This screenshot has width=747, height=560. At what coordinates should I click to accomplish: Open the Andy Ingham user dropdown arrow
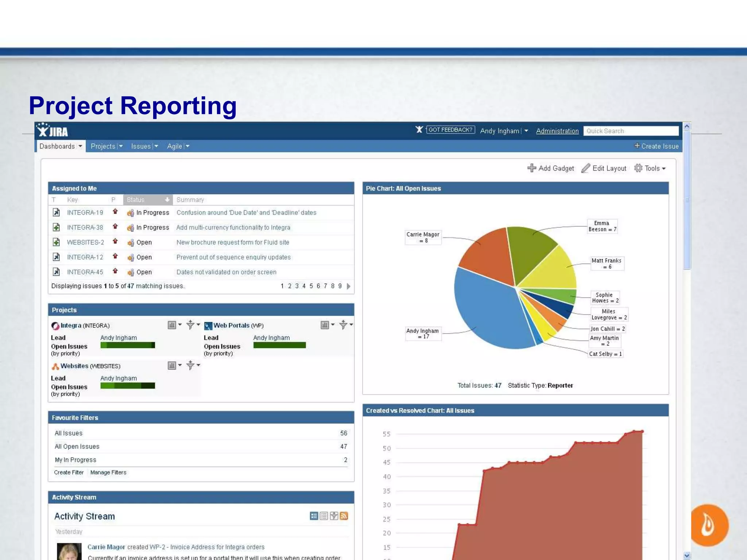[526, 131]
